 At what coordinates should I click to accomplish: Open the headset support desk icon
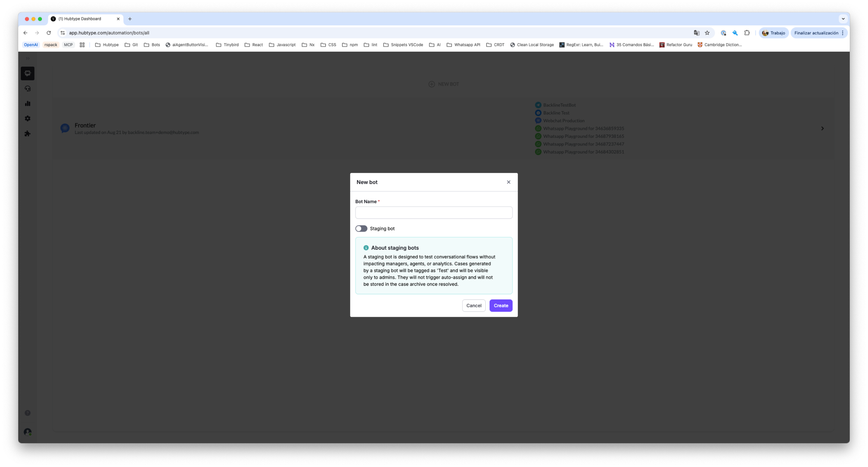(28, 89)
